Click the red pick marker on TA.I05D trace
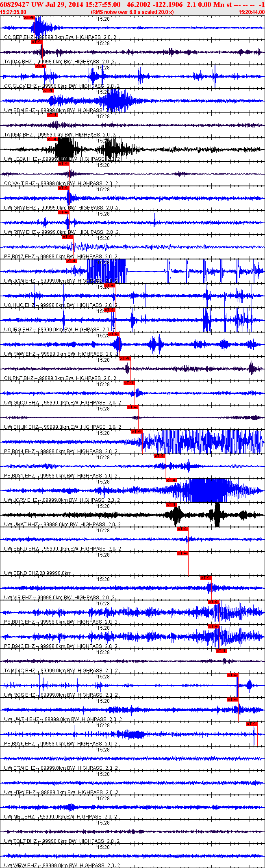This screenshot has width=265, height=868. (52, 115)
